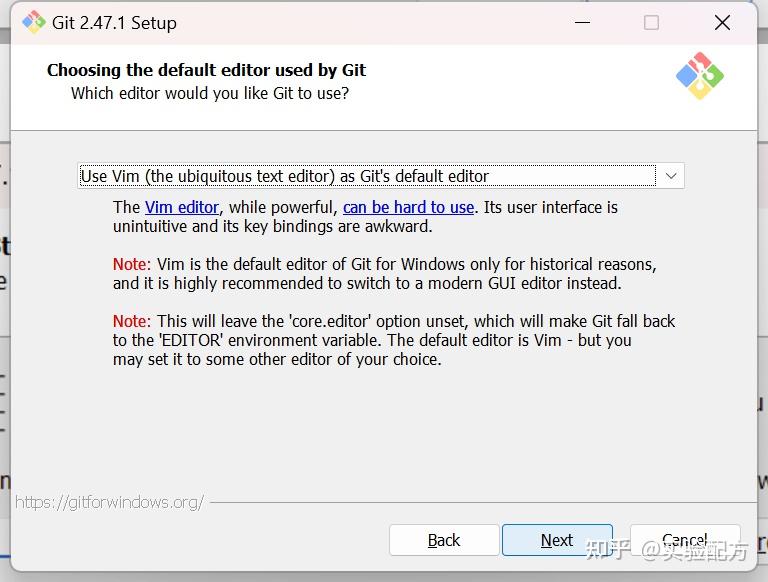Click the 'Choosing the default editor' heading
768x582 pixels.
(206, 70)
